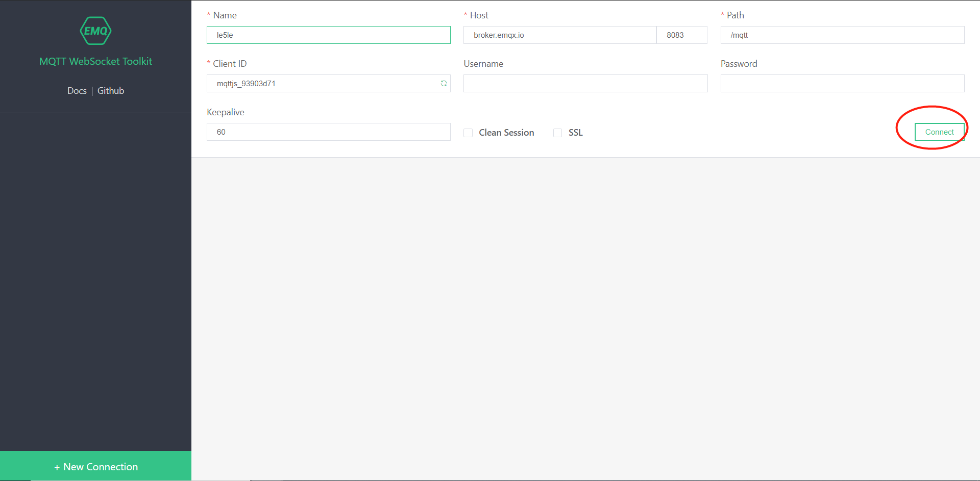Click the Clean Session label text
The width and height of the screenshot is (980, 481).
[x=506, y=133]
